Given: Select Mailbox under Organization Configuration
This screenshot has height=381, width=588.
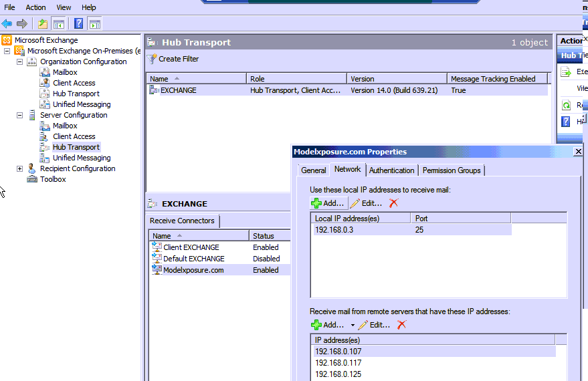Looking at the screenshot, I should click(65, 72).
